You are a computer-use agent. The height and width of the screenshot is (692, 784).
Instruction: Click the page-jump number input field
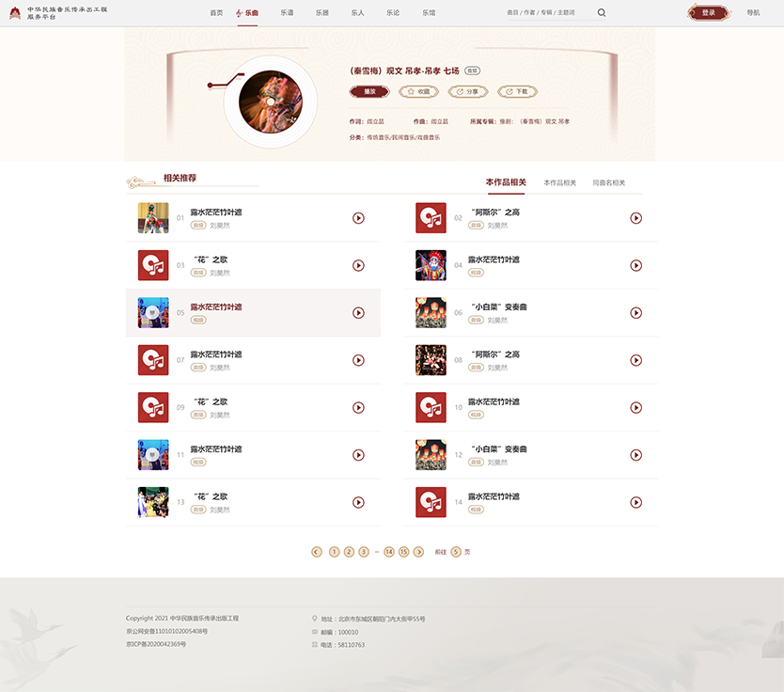pyautogui.click(x=456, y=552)
